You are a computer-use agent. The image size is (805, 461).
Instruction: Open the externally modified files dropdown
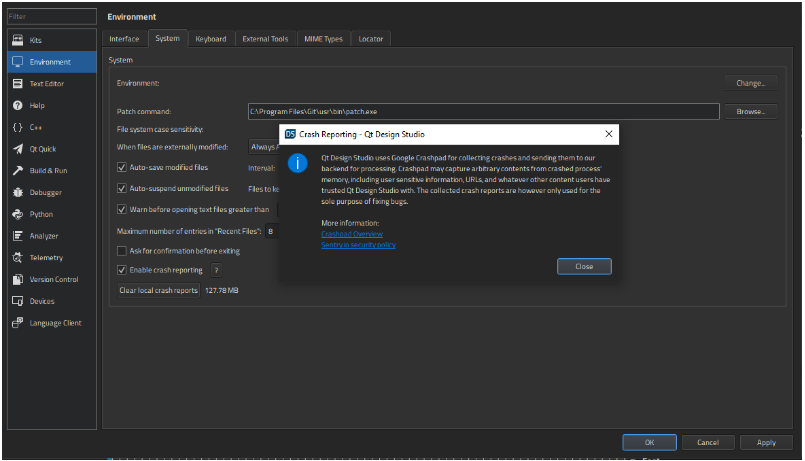(x=263, y=147)
